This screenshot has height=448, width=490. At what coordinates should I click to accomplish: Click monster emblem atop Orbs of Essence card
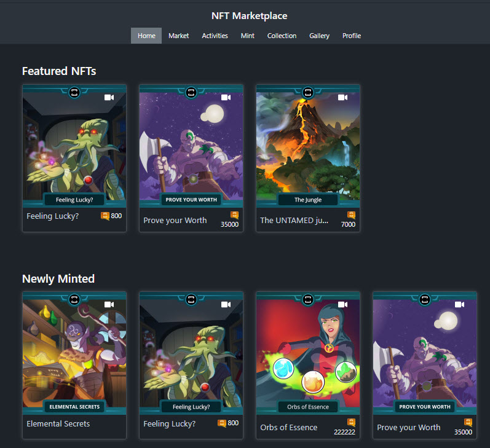308,300
